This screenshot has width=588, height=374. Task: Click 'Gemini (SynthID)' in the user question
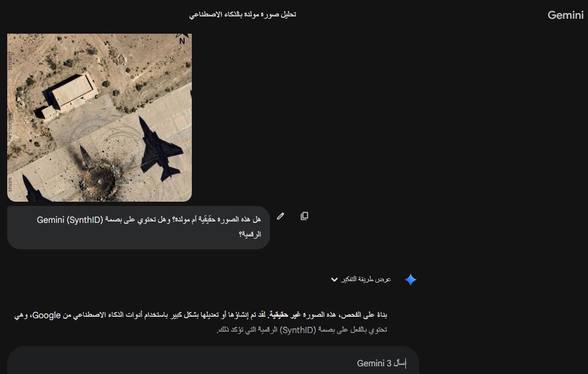coord(70,220)
